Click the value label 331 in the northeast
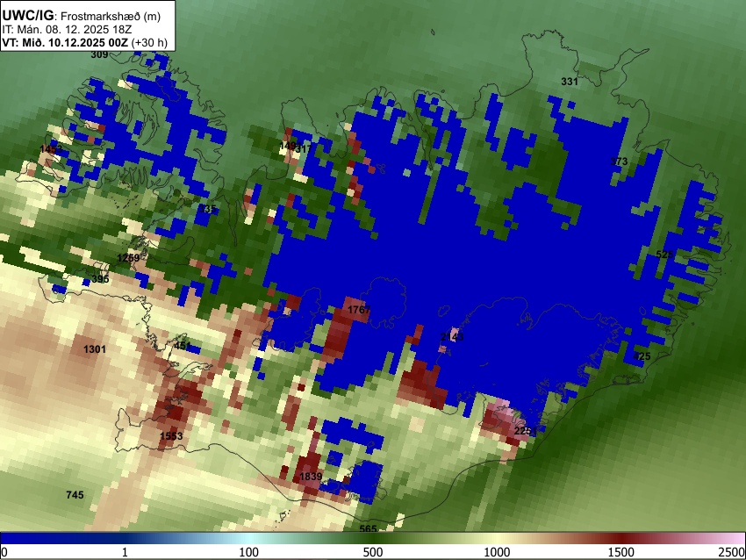 [570, 82]
